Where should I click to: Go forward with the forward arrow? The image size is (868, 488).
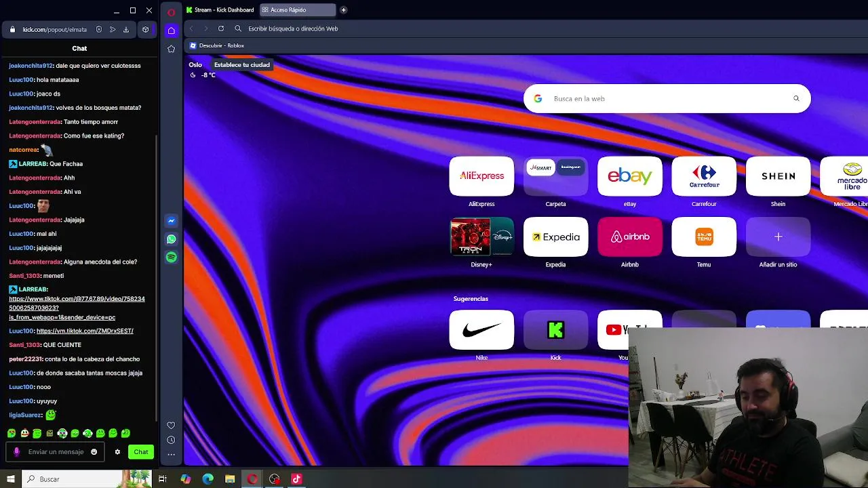pyautogui.click(x=205, y=28)
